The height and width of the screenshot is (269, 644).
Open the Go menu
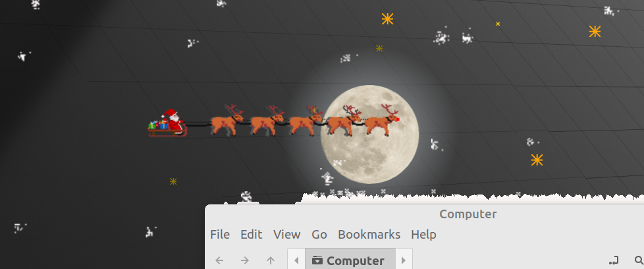[x=319, y=235]
